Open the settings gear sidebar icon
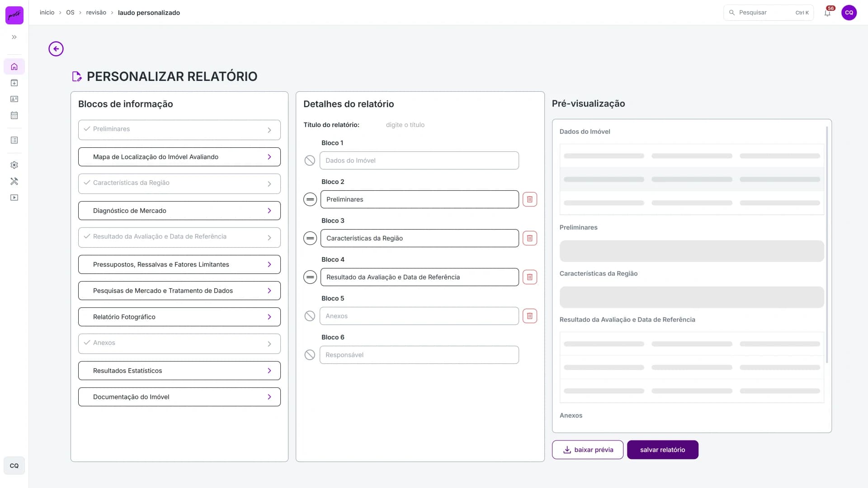Viewport: 868px width, 488px height. [14, 165]
